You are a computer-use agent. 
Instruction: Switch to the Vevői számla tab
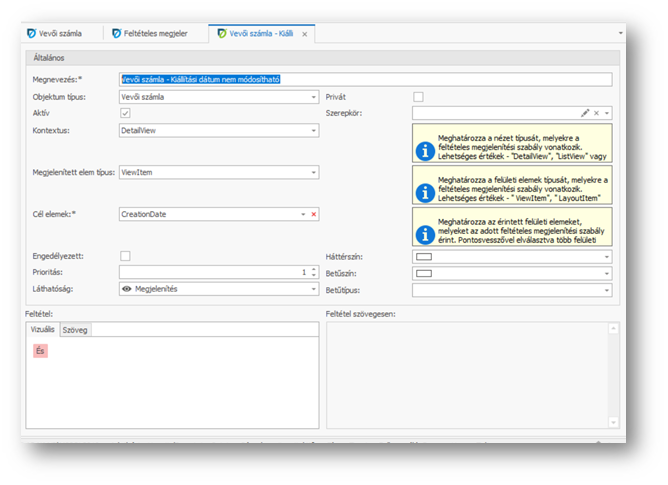(x=59, y=34)
